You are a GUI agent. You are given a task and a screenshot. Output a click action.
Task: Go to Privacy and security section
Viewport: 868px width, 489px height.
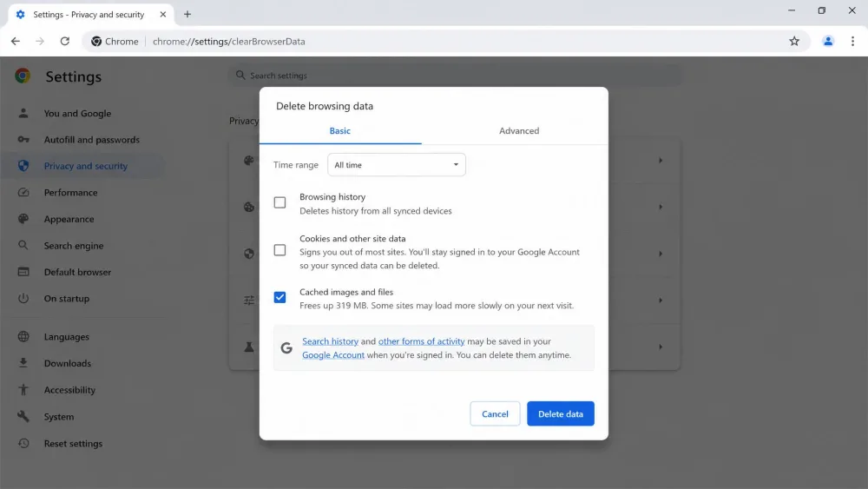pos(86,166)
